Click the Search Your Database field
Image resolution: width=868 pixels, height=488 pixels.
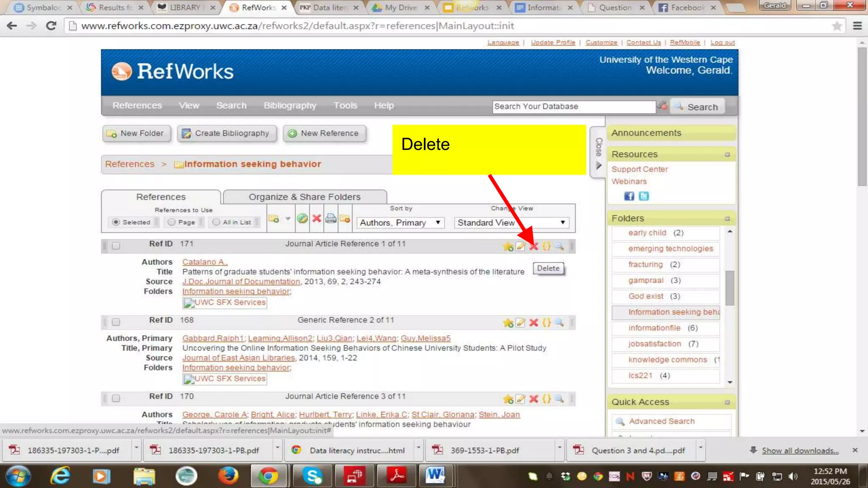573,107
